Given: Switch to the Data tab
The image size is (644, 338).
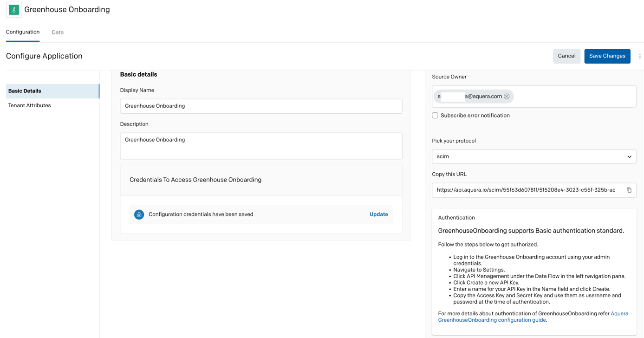Looking at the screenshot, I should click(x=58, y=32).
